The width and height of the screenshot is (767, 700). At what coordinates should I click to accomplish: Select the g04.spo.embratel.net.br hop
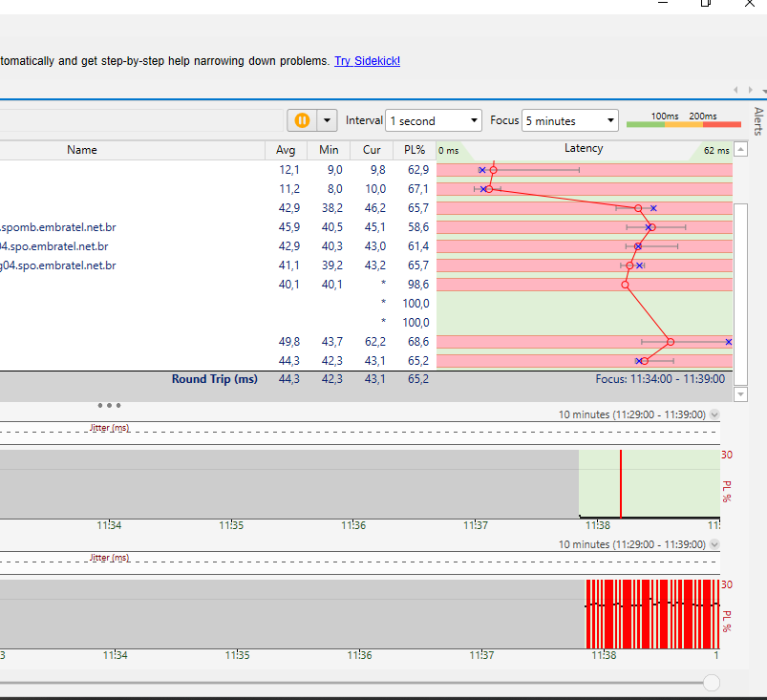(58, 265)
